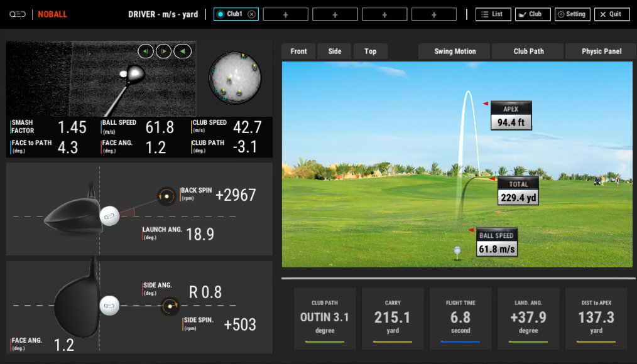This screenshot has height=364, width=637.
Task: Click Side Spin value +503
Action: coord(240,324)
